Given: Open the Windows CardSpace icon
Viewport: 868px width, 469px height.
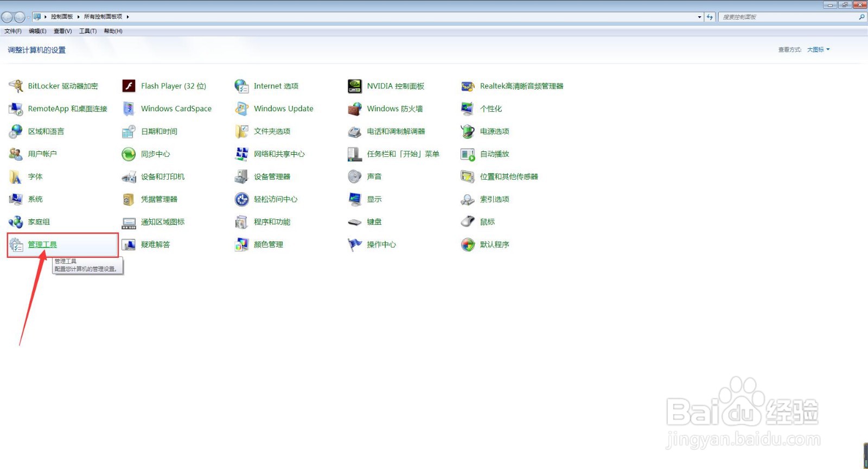Looking at the screenshot, I should [x=129, y=109].
